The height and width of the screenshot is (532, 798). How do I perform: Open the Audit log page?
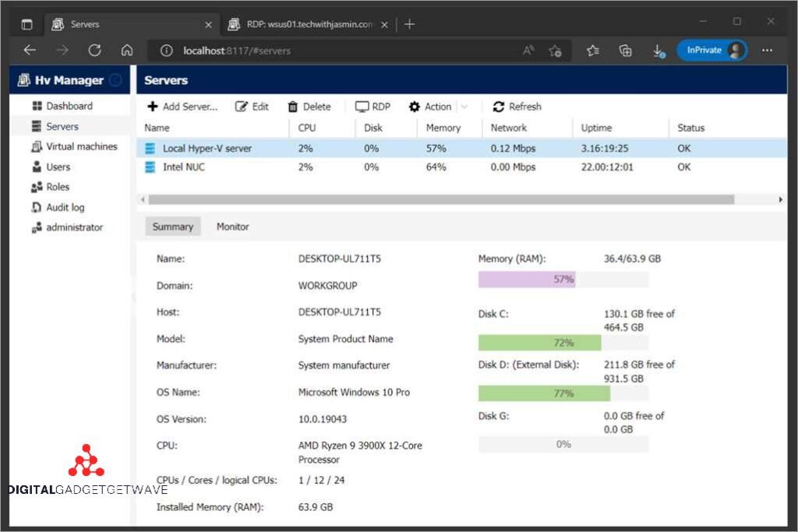pyautogui.click(x=65, y=207)
